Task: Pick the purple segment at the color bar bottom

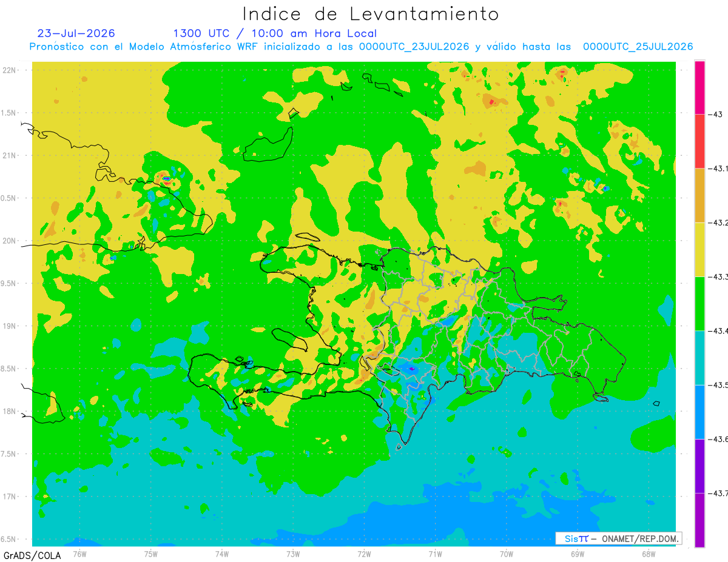Action: (x=699, y=520)
